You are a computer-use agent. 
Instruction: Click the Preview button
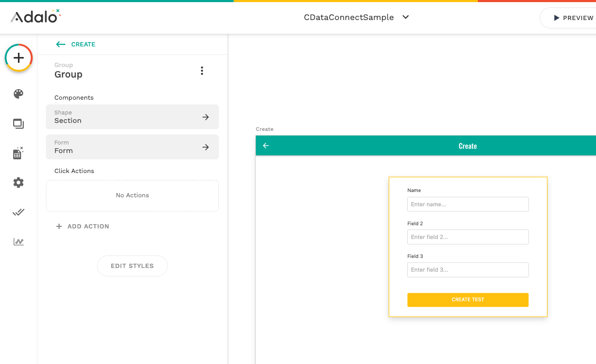point(573,18)
